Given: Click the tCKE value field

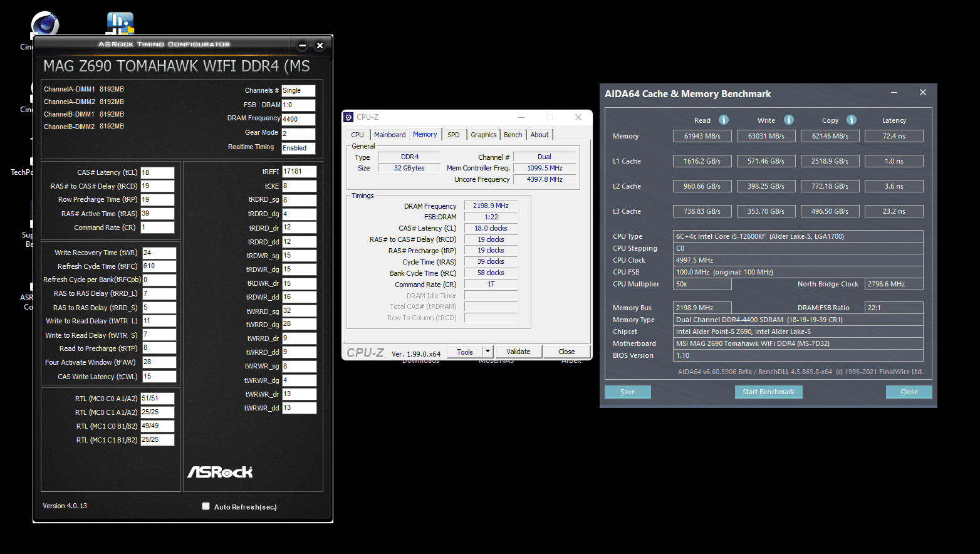Looking at the screenshot, I should tap(299, 186).
